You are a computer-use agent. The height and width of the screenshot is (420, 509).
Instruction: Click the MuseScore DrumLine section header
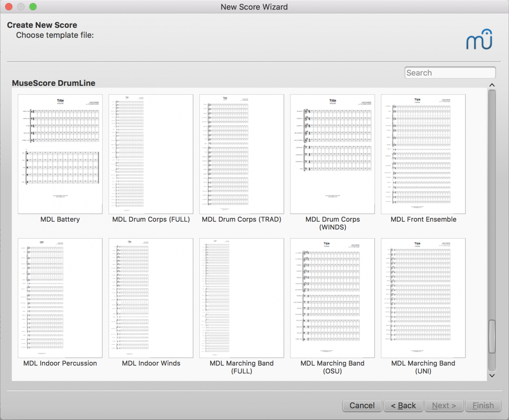click(x=54, y=83)
